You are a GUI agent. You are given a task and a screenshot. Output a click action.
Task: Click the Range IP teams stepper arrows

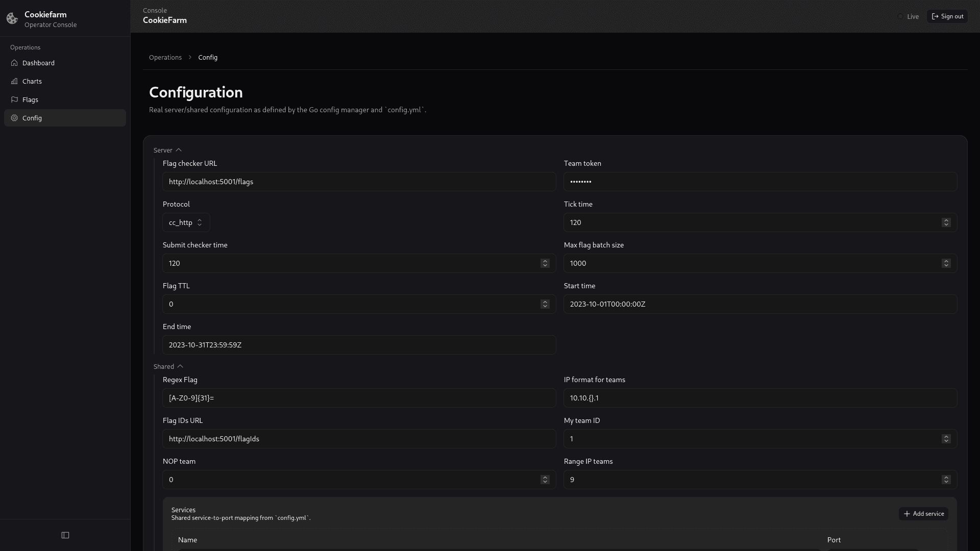pos(946,480)
